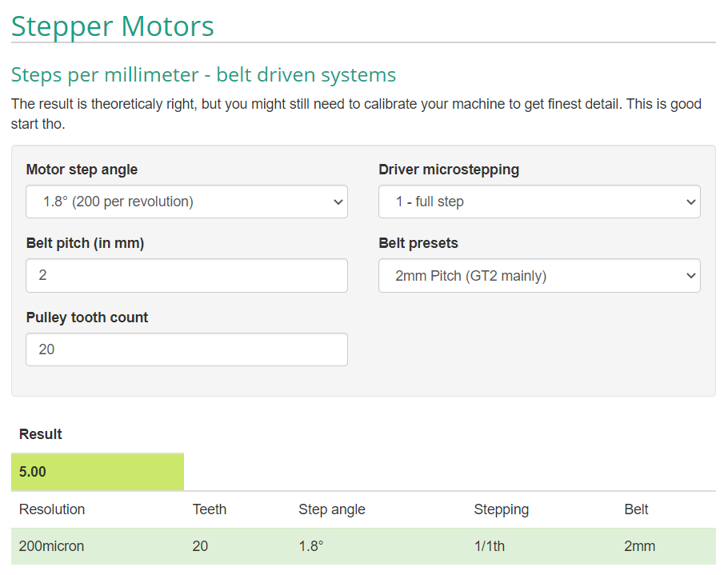Click the Motor step angle label
Viewport: 728px width, 575px height.
coord(82,170)
